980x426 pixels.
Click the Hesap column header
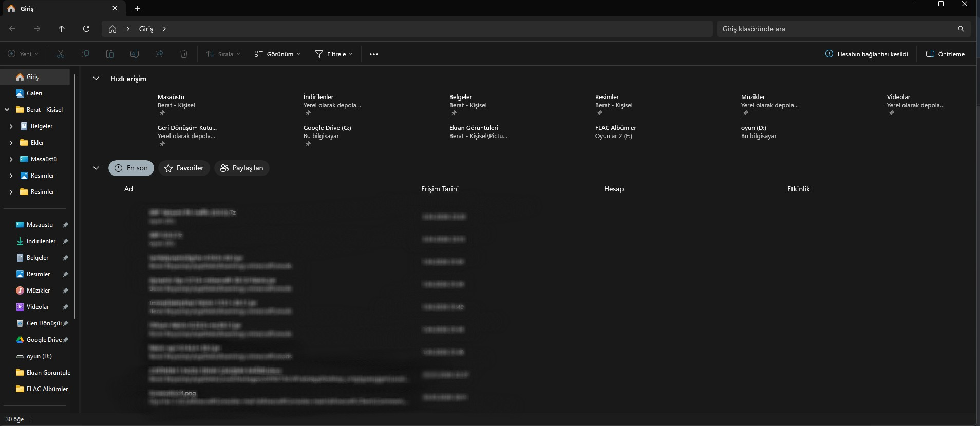pos(614,189)
